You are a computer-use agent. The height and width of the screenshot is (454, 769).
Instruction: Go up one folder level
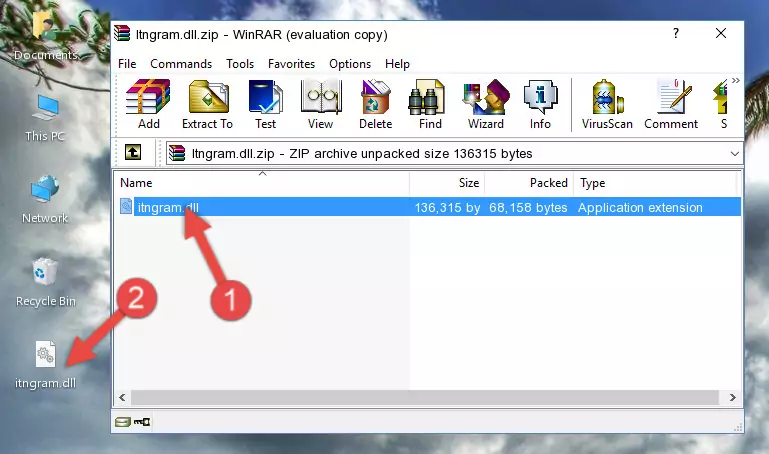(133, 152)
